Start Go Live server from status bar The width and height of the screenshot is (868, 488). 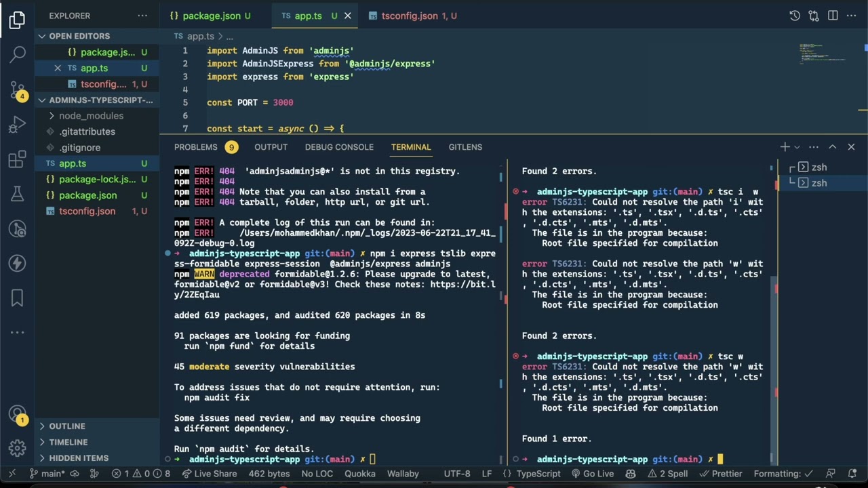(x=592, y=474)
